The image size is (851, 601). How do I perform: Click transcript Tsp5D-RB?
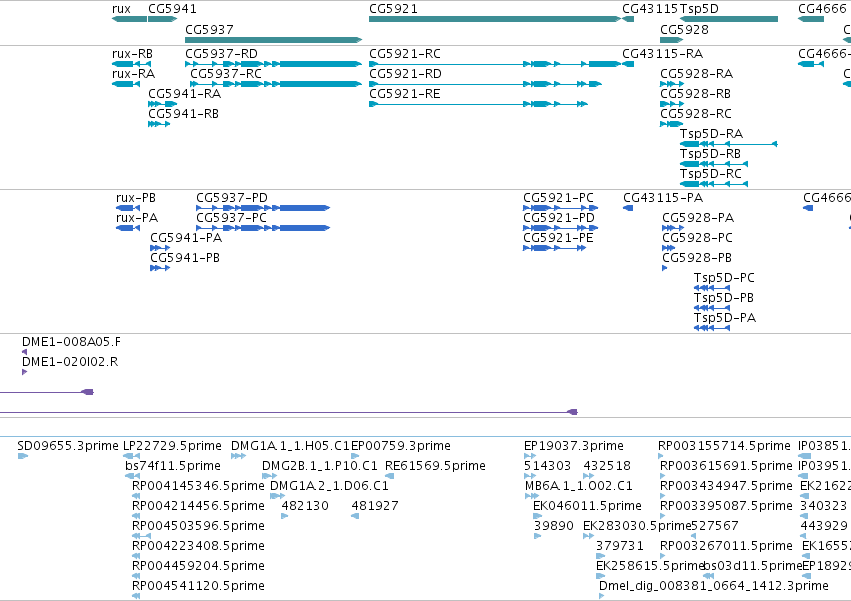(x=714, y=164)
